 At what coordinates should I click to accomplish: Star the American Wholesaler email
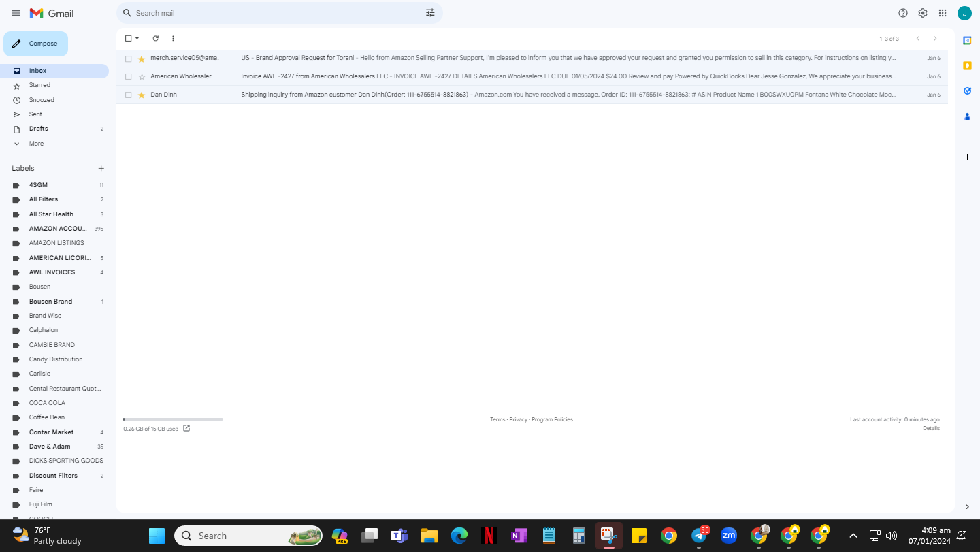(142, 77)
